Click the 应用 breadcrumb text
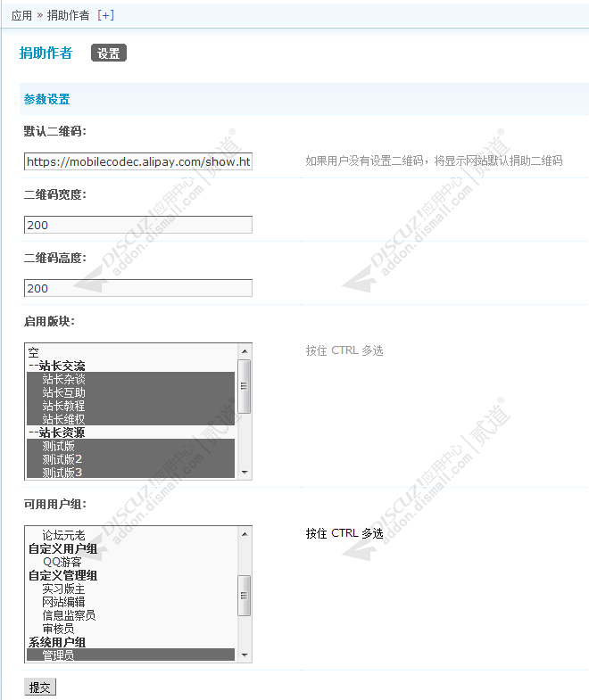Viewport: 589px width, 700px height. [21, 16]
